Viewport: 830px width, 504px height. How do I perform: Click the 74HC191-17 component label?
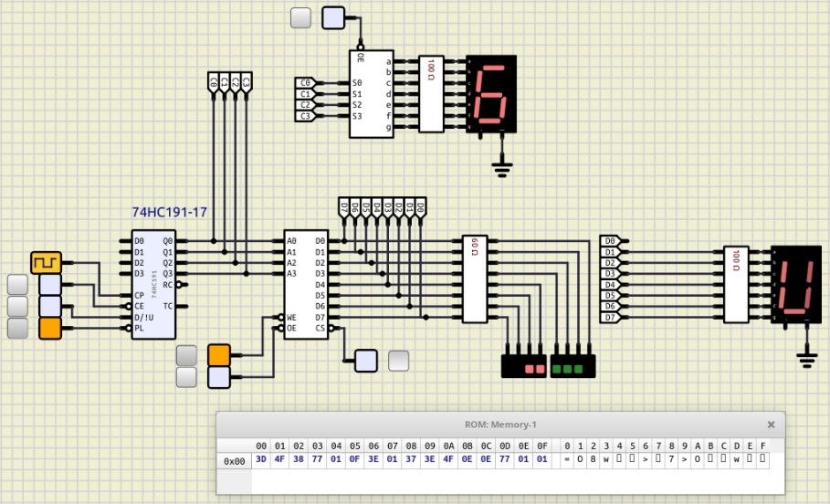coord(170,213)
